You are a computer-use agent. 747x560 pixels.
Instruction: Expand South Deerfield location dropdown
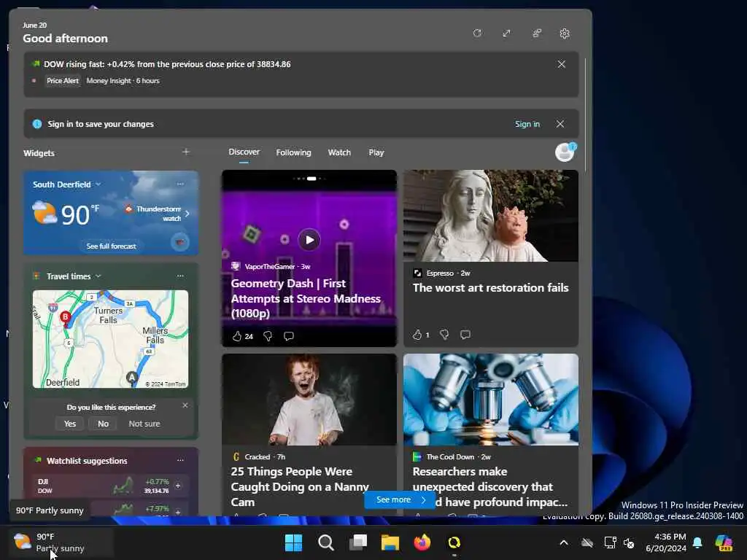(x=98, y=184)
